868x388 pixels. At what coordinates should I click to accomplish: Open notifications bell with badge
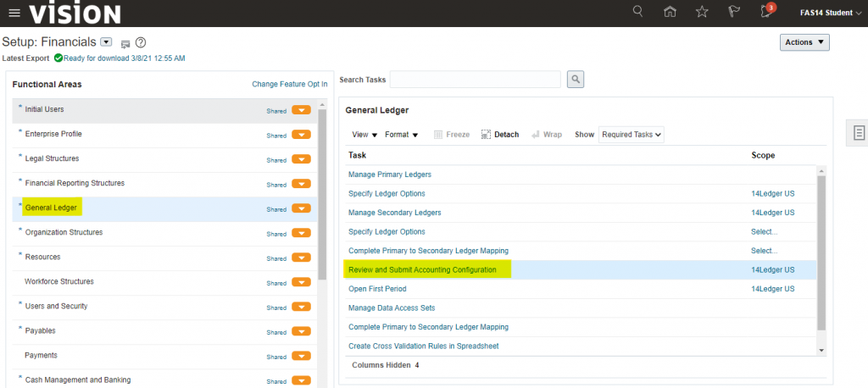point(766,12)
